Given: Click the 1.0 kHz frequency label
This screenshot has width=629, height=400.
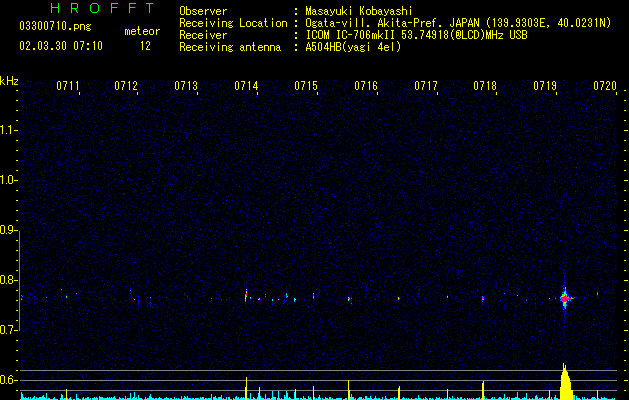Looking at the screenshot, I should click(x=8, y=180).
